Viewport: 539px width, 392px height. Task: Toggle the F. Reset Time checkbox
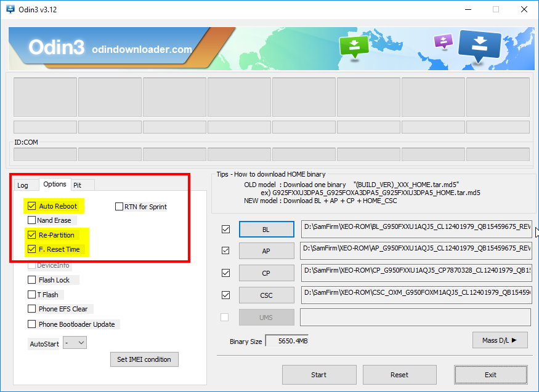tap(31, 249)
